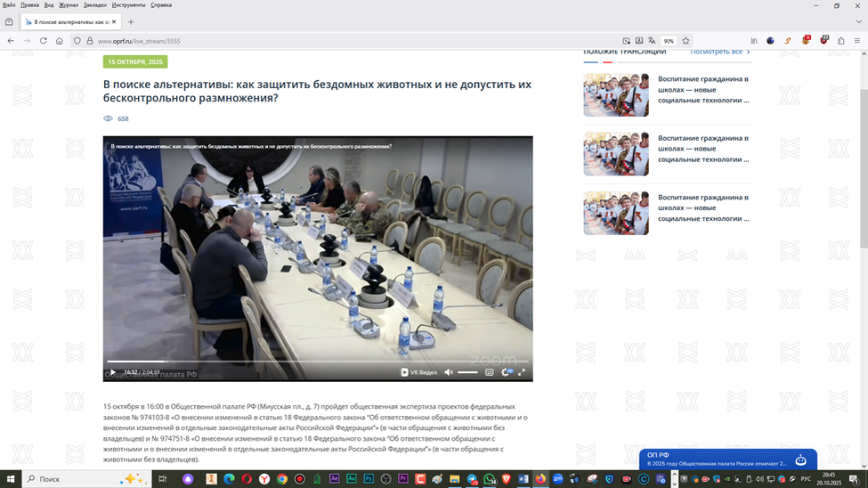
Task: Open the dark globe extension icon
Action: [770, 41]
